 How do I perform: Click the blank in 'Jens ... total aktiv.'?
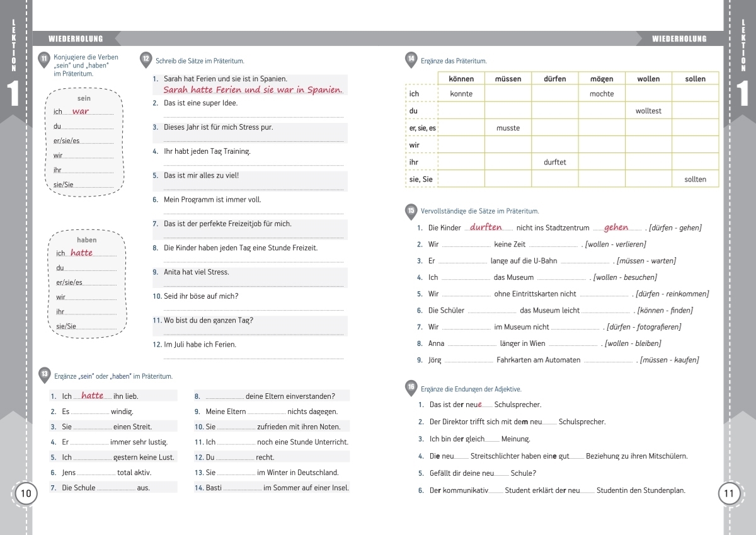coord(96,473)
